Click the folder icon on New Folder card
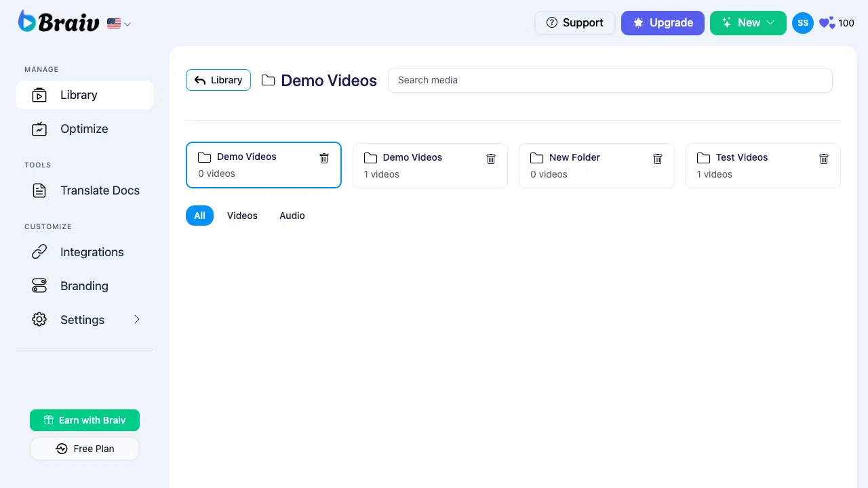Image resolution: width=868 pixels, height=488 pixels. point(537,158)
